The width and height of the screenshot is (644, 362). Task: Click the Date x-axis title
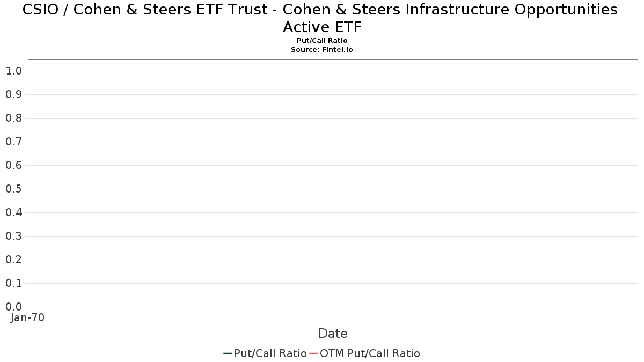point(333,334)
